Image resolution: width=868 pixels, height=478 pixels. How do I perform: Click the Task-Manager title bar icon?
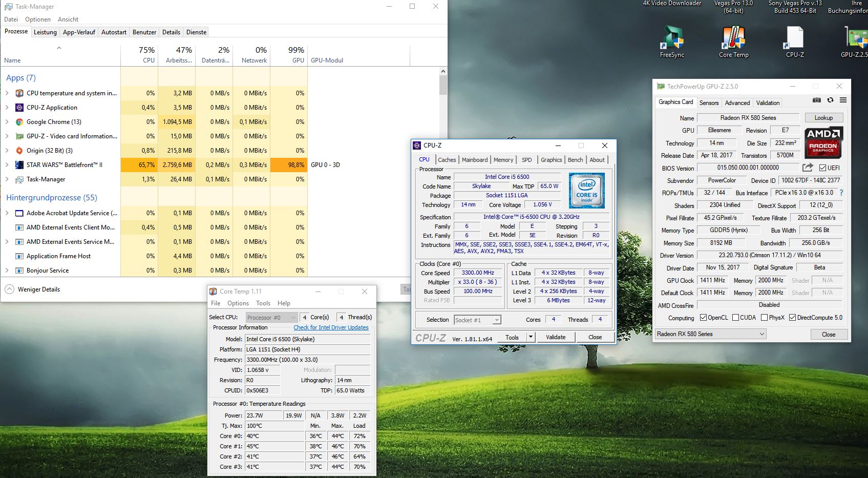(8, 7)
